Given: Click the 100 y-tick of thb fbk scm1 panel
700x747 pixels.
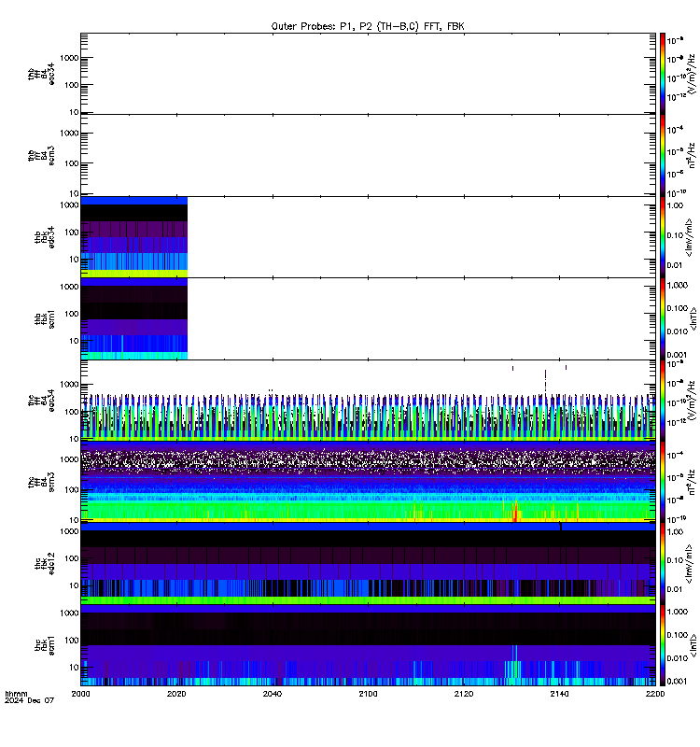Looking at the screenshot, I should (x=72, y=314).
